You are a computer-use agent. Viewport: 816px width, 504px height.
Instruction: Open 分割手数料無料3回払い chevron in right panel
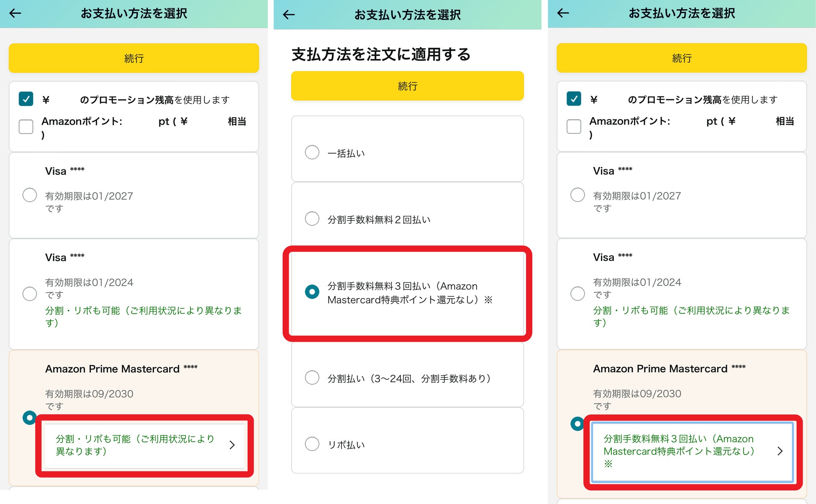(x=780, y=451)
